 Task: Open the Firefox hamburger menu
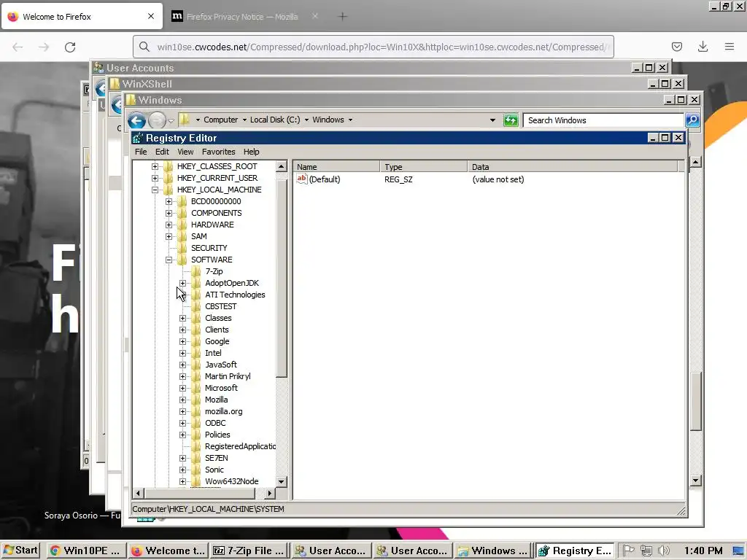coord(729,47)
